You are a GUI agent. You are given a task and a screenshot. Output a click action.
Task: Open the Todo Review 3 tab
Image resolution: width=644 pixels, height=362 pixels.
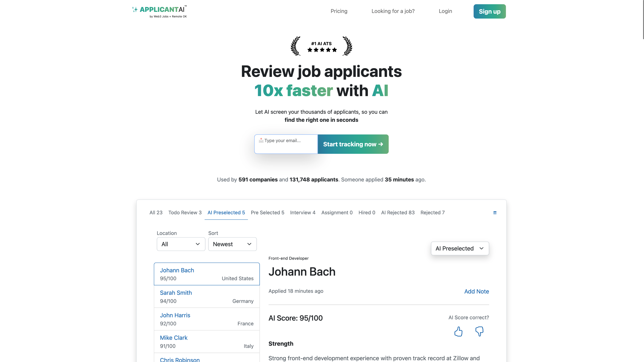pos(185,213)
